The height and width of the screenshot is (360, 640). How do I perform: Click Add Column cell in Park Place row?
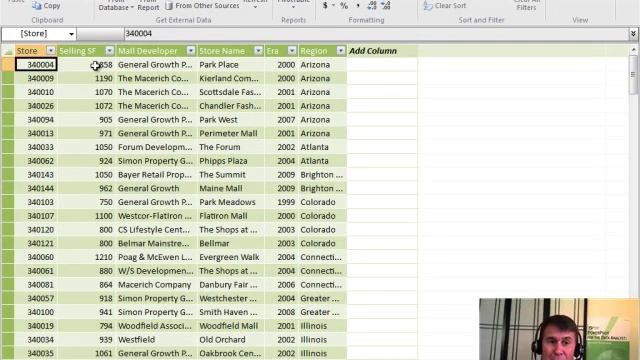click(382, 65)
